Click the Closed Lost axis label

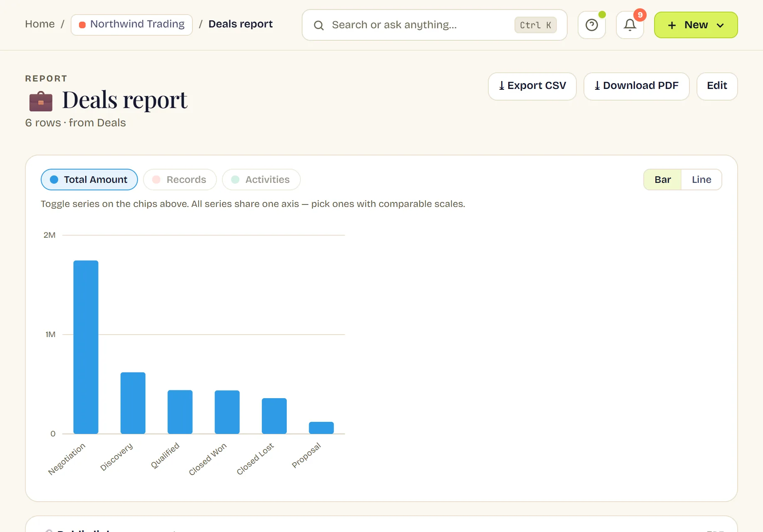pos(255,459)
